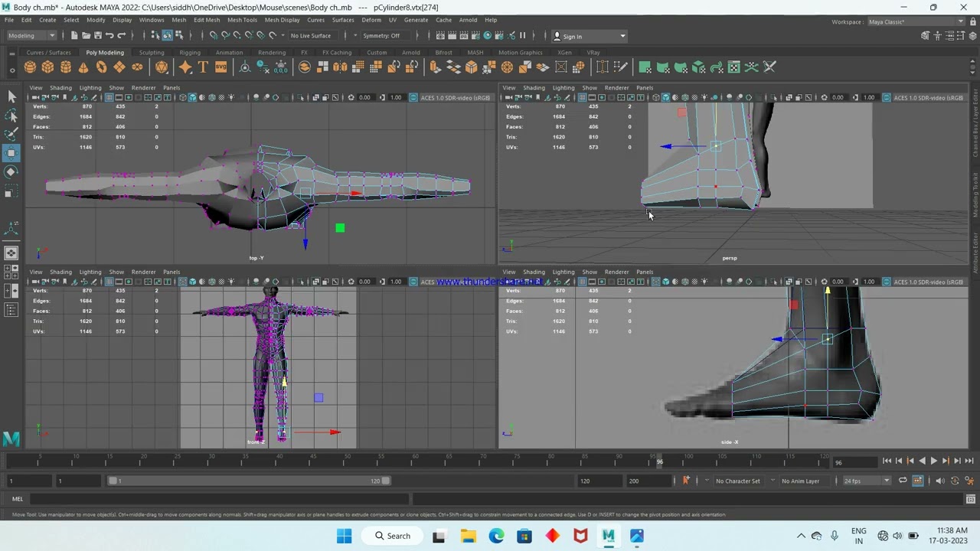Select the Polygon Torus shelf icon
The image size is (980, 551).
coord(101,67)
